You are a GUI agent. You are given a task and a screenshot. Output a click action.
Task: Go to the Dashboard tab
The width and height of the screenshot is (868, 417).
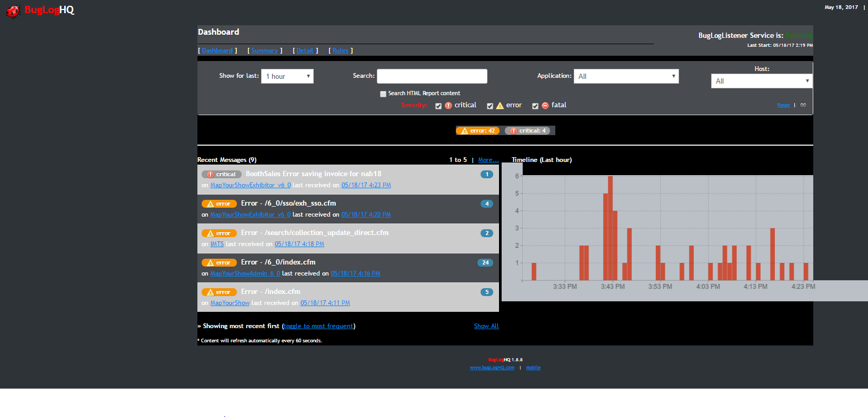[x=217, y=50]
